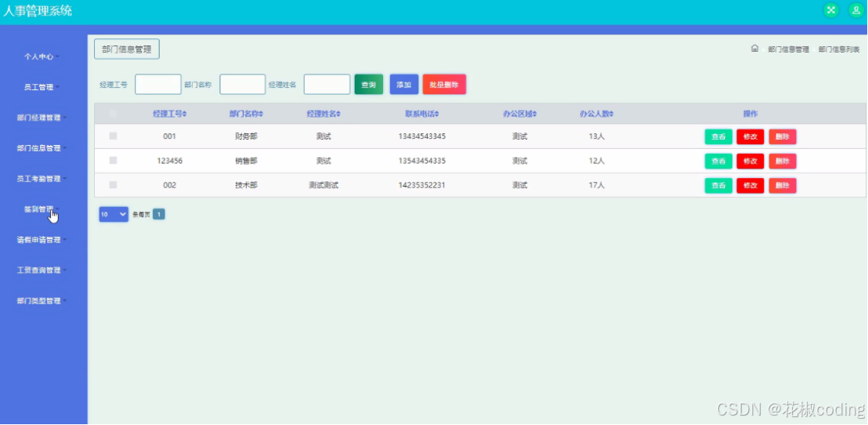Focus the 经理姓名 search input

(x=327, y=85)
